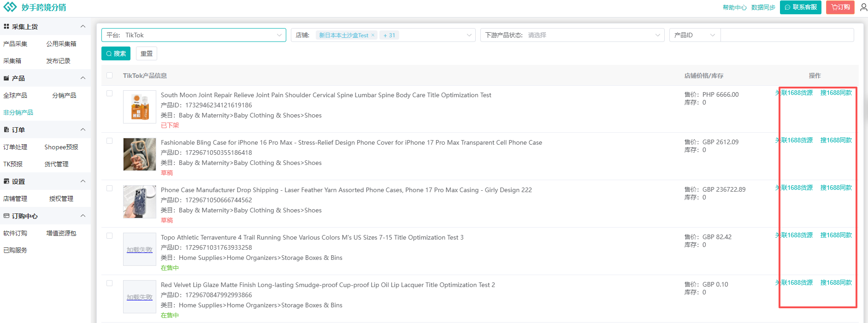
Task: Check the Red Velvet Lip Glaze row checkbox
Action: click(x=109, y=283)
